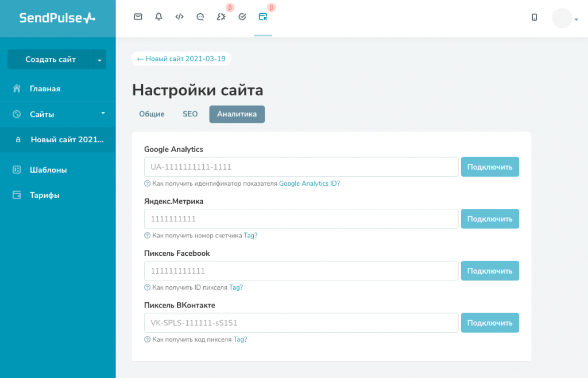Open Tag? link for номер счетчика

tap(250, 236)
